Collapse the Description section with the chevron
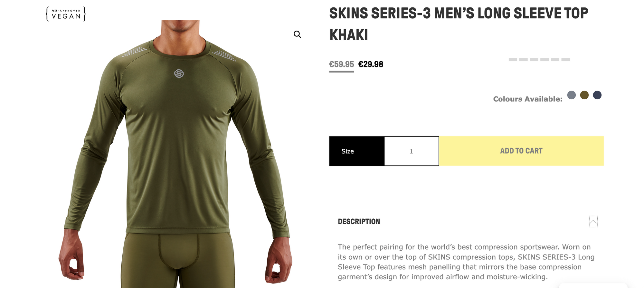The height and width of the screenshot is (288, 644). [x=593, y=222]
